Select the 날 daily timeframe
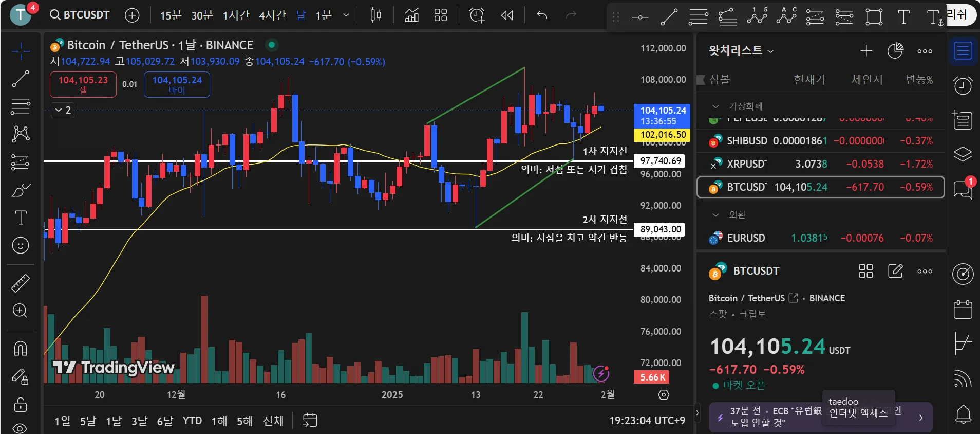The height and width of the screenshot is (434, 980). [x=301, y=15]
